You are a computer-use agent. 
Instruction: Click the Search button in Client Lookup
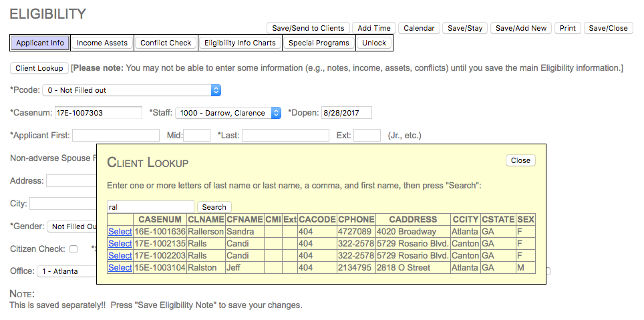214,207
